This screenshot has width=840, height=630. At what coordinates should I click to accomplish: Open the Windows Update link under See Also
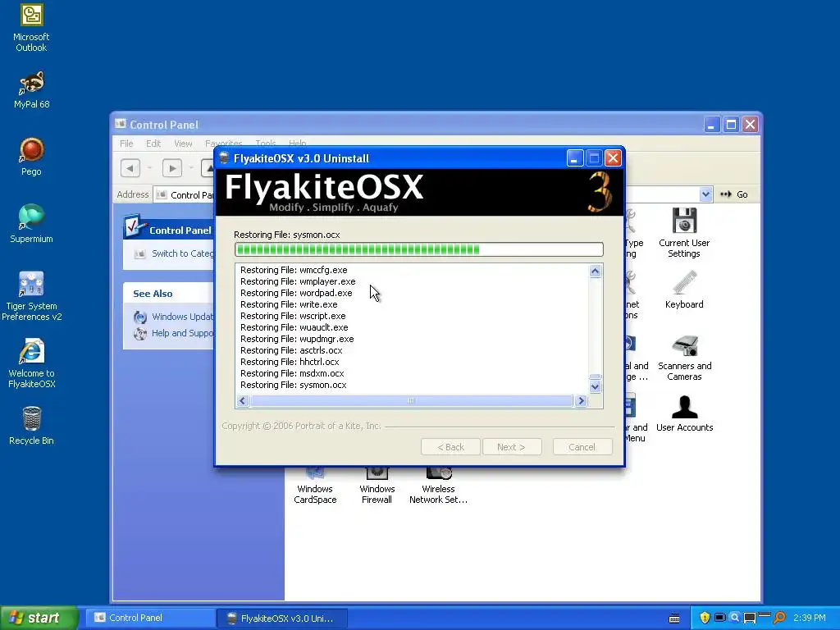click(182, 317)
